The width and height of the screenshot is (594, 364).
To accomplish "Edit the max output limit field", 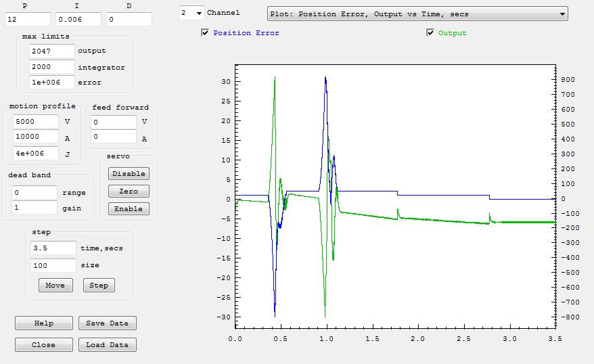I will coord(52,51).
